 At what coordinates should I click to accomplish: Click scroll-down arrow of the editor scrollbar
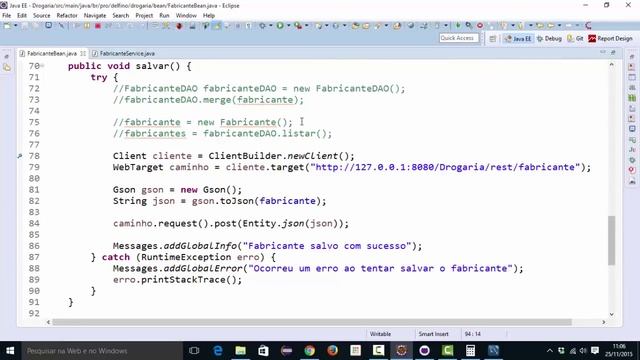[x=611, y=314]
